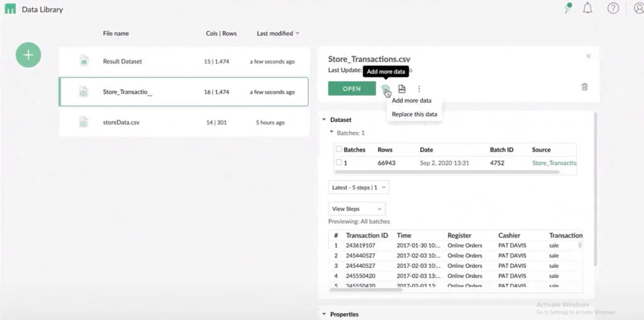Image resolution: width=644 pixels, height=320 pixels.
Task: Click the Register column header
Action: (459, 235)
